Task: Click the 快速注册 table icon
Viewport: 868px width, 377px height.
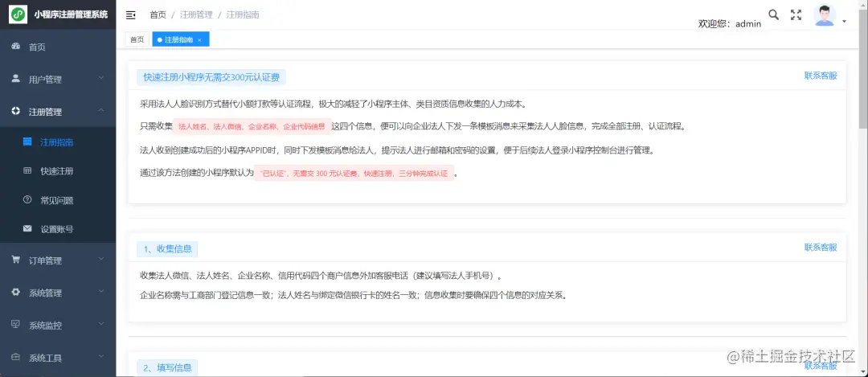Action: [x=27, y=170]
